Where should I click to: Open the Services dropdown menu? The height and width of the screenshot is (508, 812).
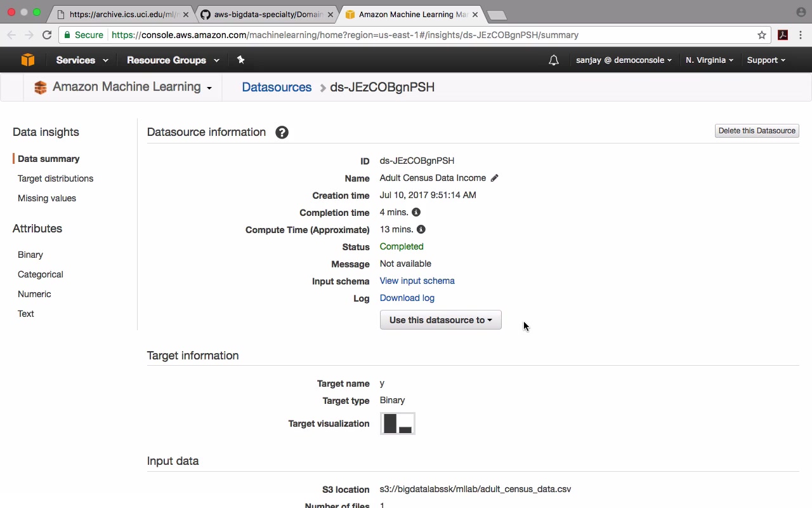pos(82,60)
